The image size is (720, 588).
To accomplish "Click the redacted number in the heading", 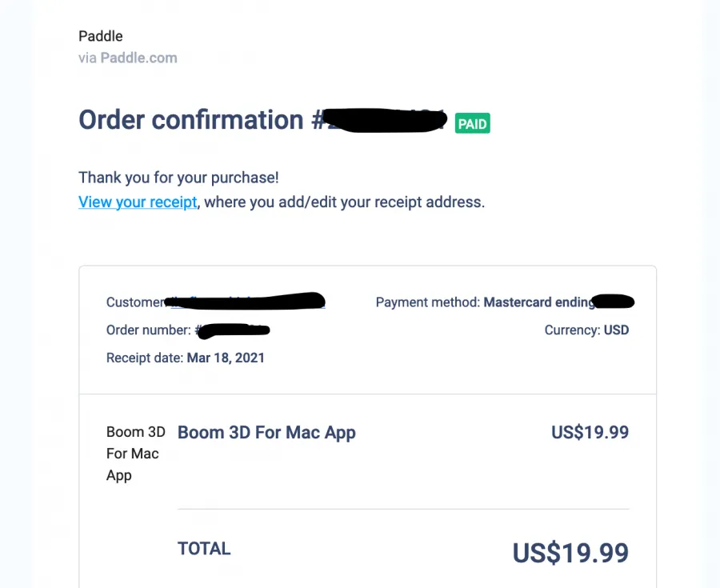I will tap(384, 121).
